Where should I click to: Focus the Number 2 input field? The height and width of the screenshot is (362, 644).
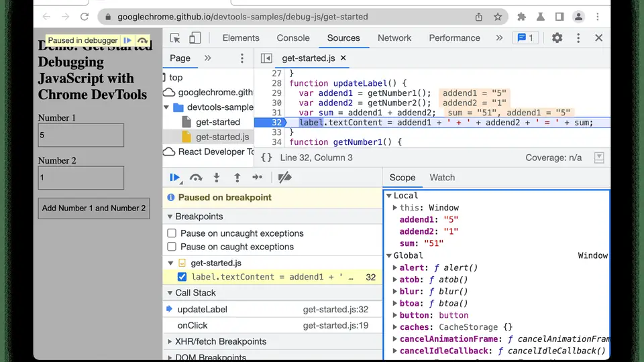(x=81, y=178)
